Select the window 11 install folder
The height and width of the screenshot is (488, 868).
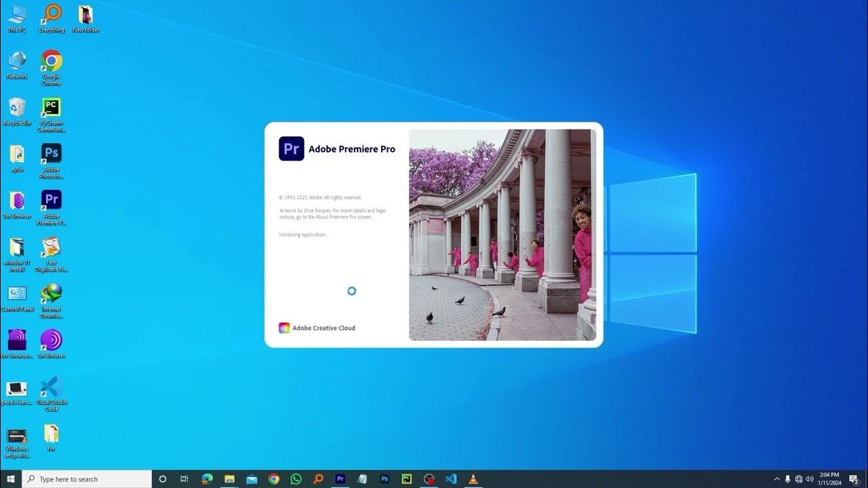[17, 255]
